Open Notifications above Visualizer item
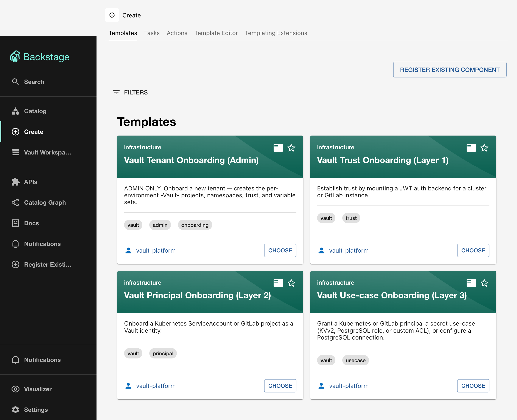This screenshot has height=420, width=517. pos(48,360)
